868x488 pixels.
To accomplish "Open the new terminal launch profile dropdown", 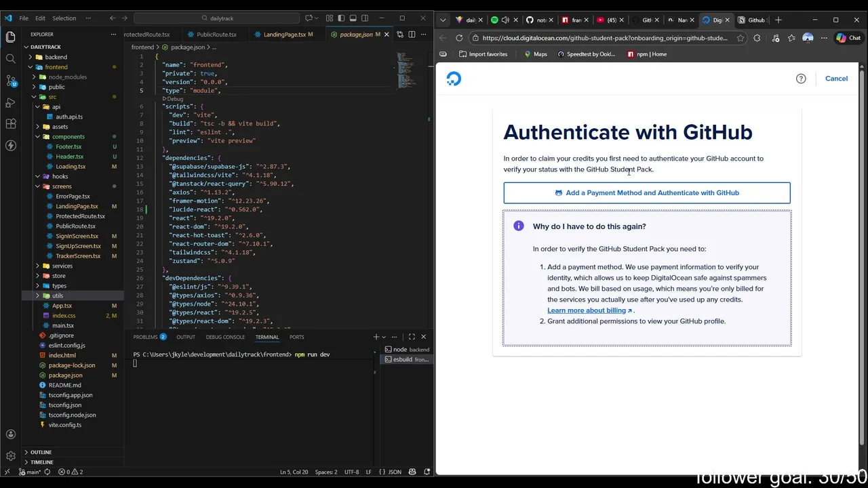I will [384, 337].
